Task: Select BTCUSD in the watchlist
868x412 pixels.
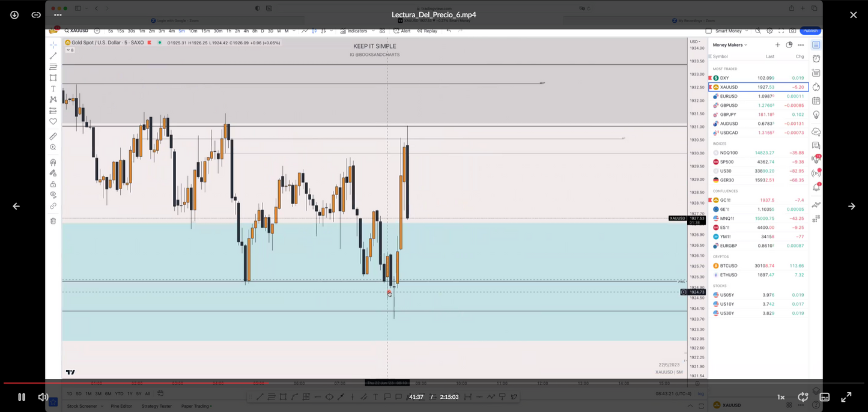Action: (x=728, y=265)
